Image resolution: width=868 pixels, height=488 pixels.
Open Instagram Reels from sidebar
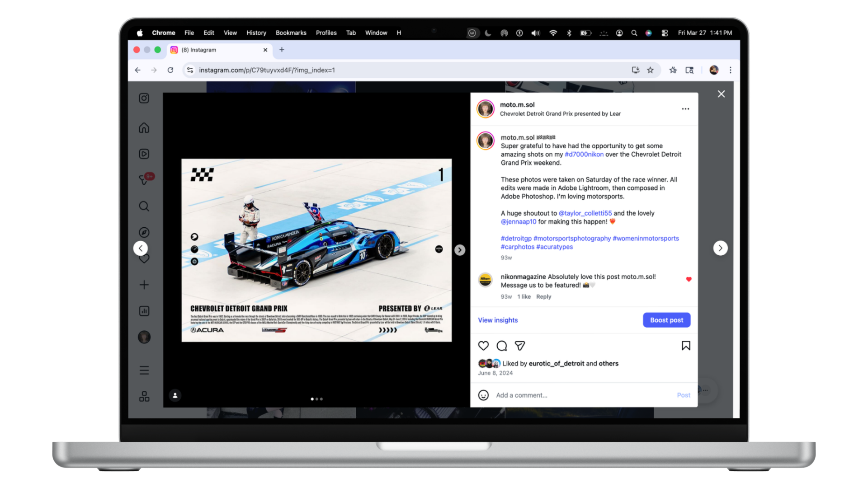point(144,154)
